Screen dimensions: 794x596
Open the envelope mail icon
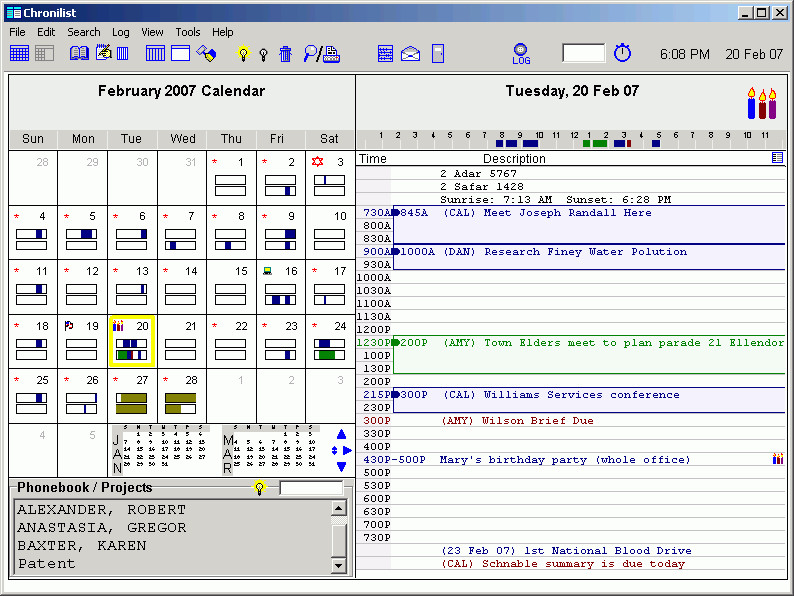(410, 54)
